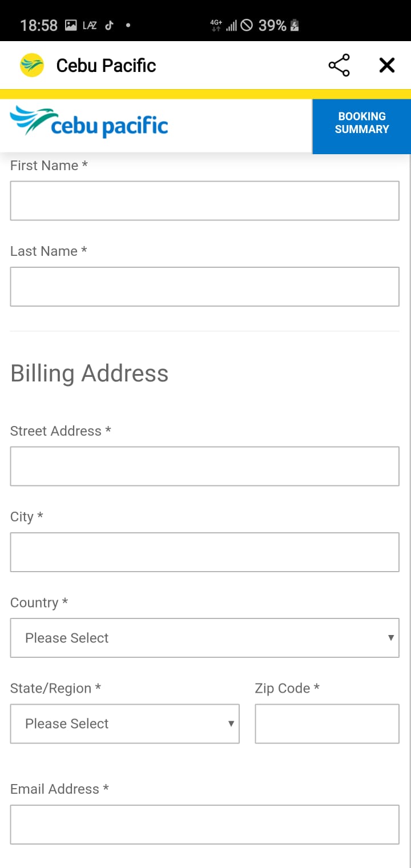The height and width of the screenshot is (868, 411).
Task: Tap the round Cebu Pacific app icon
Action: [x=32, y=66]
